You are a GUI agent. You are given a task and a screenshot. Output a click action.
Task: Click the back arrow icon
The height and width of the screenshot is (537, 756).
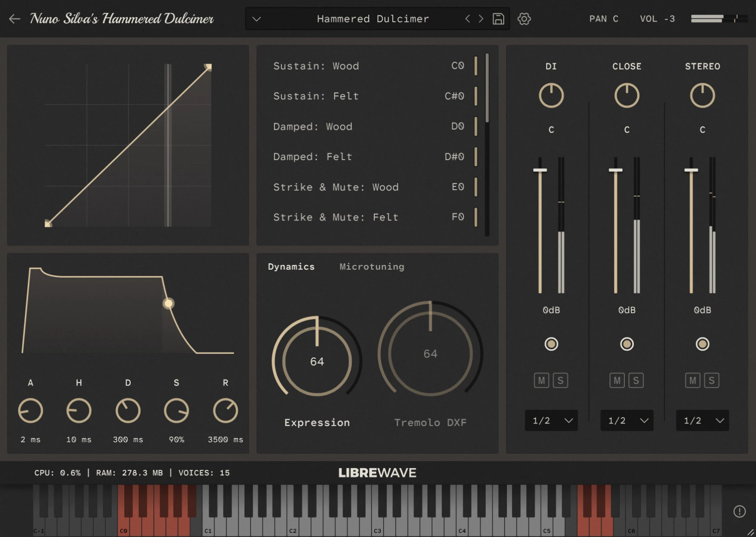point(15,19)
